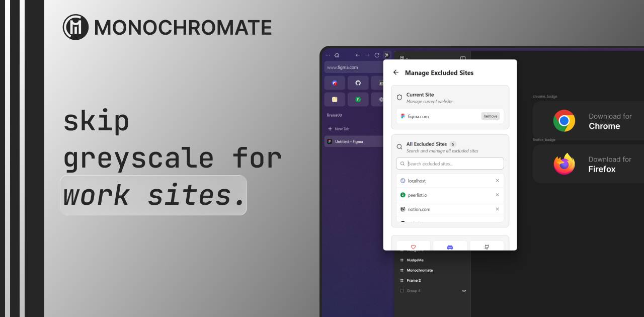Image resolution: width=644 pixels, height=317 pixels.
Task: Click the GitHub icon in the popup footer
Action: (x=487, y=247)
